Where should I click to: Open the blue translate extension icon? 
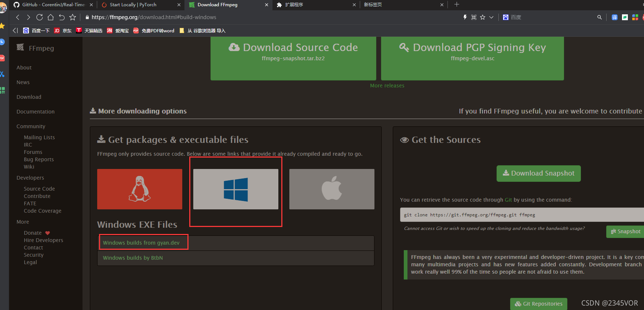(615, 17)
